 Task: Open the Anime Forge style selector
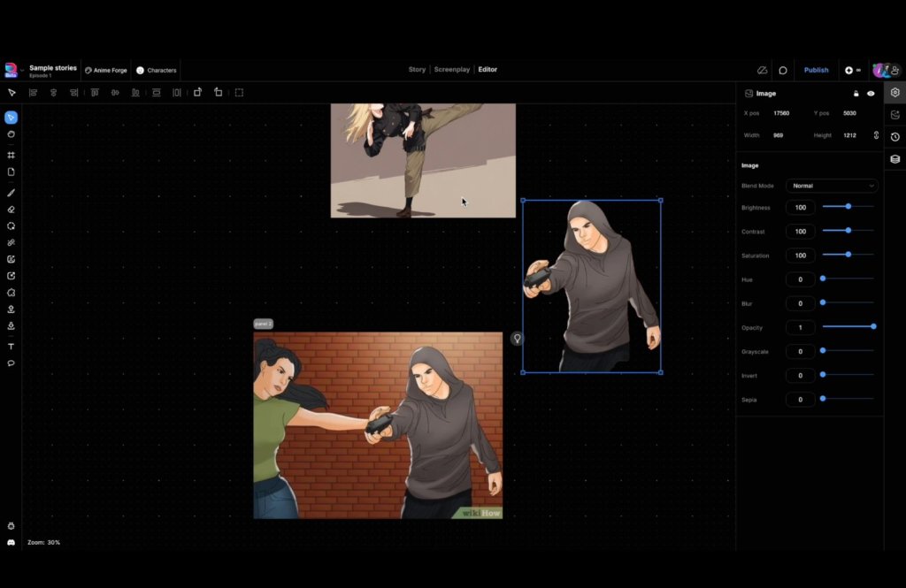pyautogui.click(x=106, y=70)
